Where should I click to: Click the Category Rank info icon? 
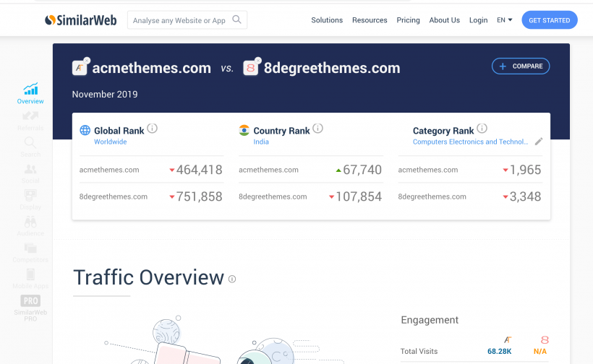(x=482, y=129)
